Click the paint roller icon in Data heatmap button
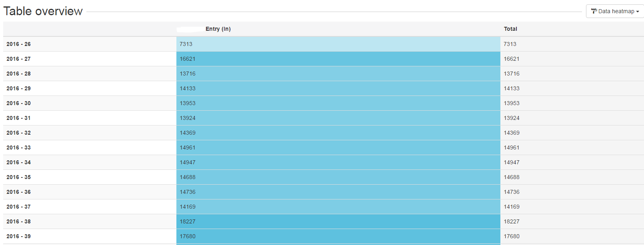The image size is (644, 245). pyautogui.click(x=594, y=11)
